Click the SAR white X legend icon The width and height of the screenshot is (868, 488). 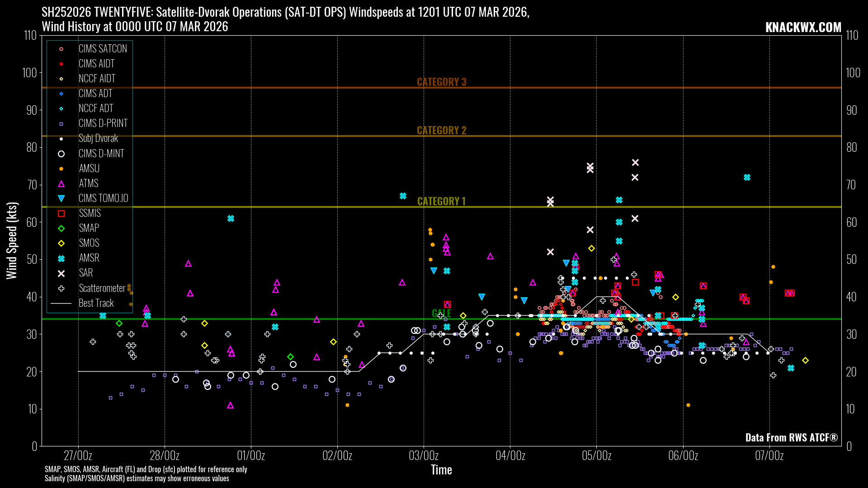[61, 273]
